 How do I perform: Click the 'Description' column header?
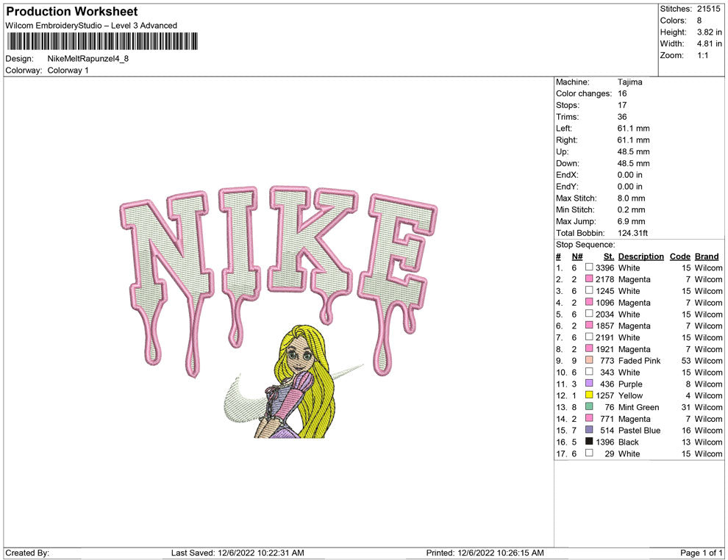tap(640, 256)
